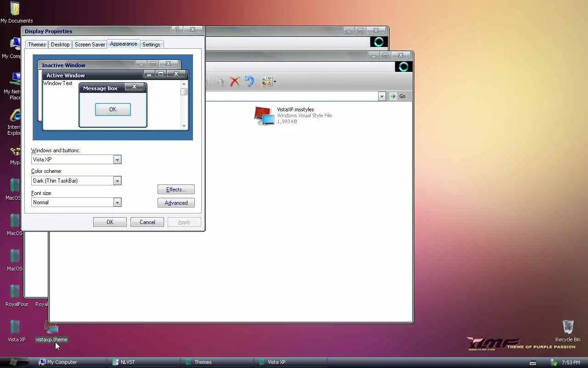Click the Explorer address bar field
Screen dimensions: 588x368
coord(292,96)
